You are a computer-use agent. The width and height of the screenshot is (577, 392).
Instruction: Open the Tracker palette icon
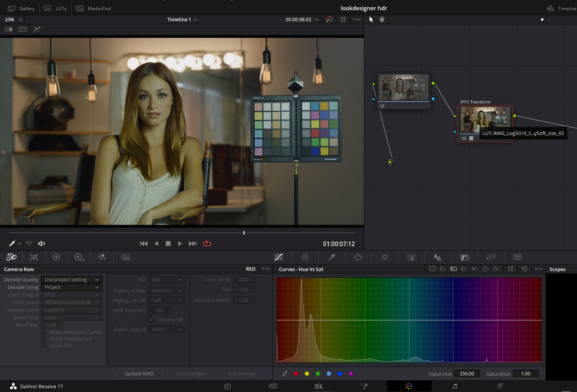(385, 257)
